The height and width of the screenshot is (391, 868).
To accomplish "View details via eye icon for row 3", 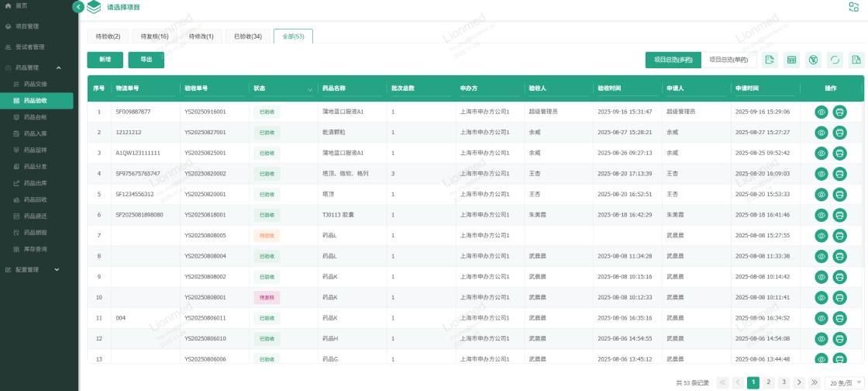I will click(x=821, y=153).
